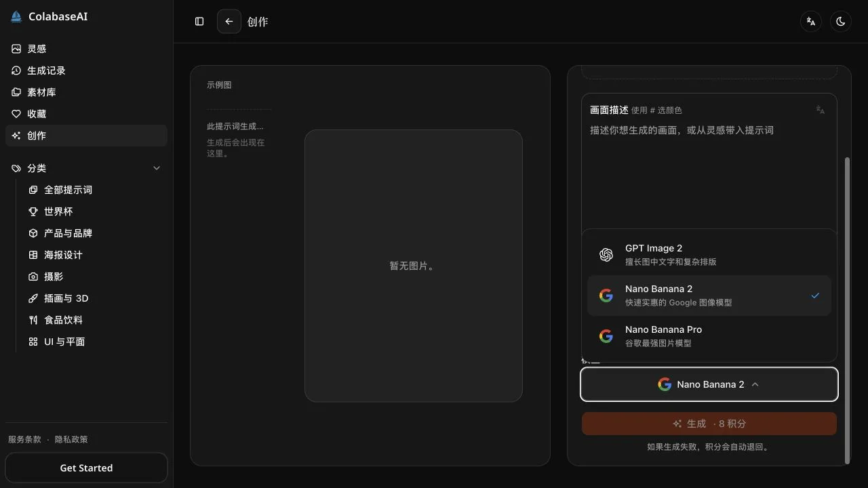Select the UI 与平面 category

pyautogui.click(x=95, y=342)
